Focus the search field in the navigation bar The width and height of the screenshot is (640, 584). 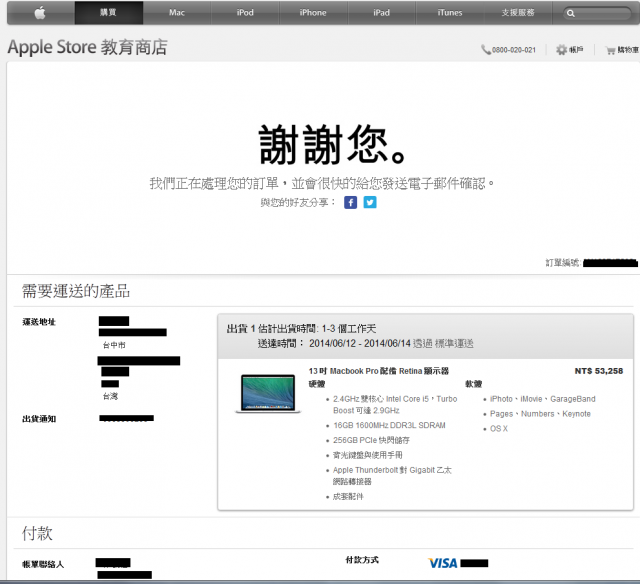click(598, 13)
